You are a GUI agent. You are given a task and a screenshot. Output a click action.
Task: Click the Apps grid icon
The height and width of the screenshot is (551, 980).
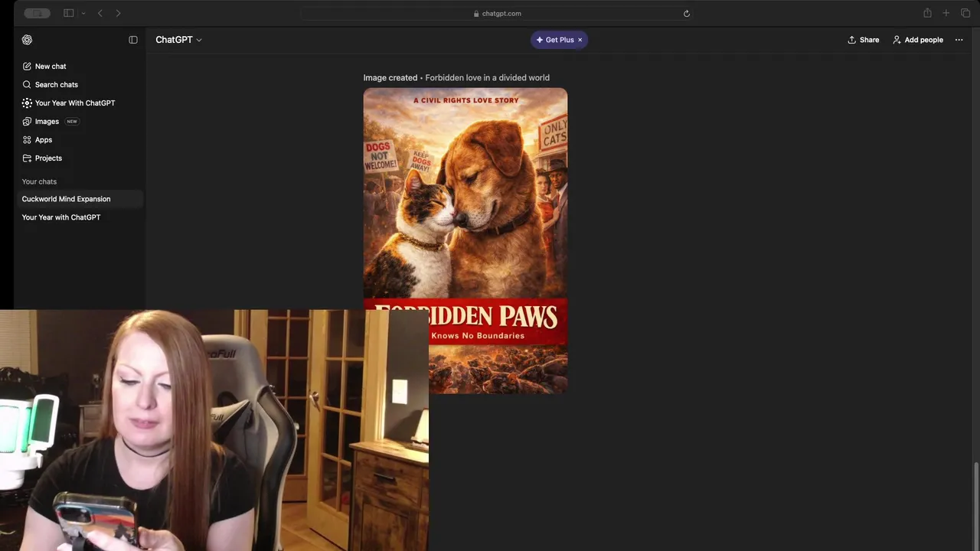[x=27, y=140]
